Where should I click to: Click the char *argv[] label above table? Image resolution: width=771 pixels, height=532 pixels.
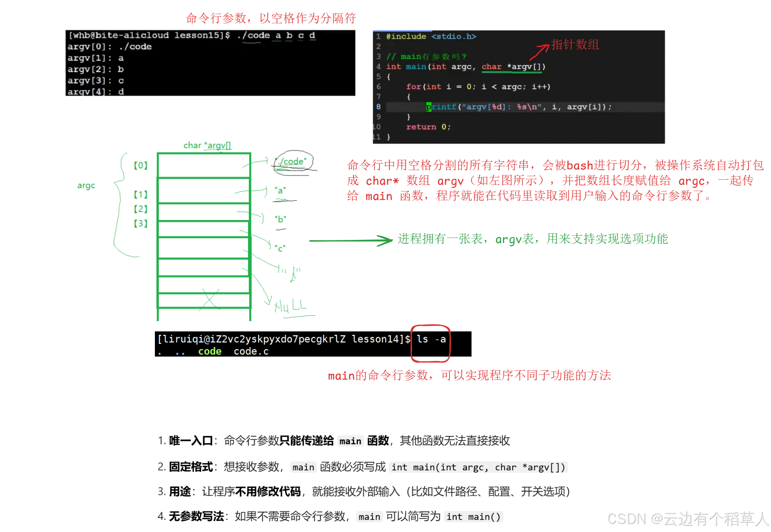point(207,145)
